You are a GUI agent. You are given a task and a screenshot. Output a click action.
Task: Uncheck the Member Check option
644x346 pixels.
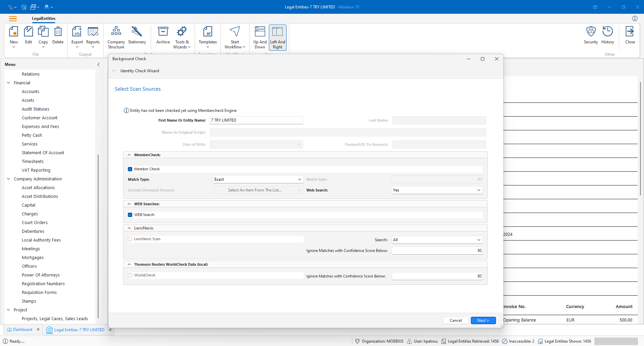click(130, 169)
